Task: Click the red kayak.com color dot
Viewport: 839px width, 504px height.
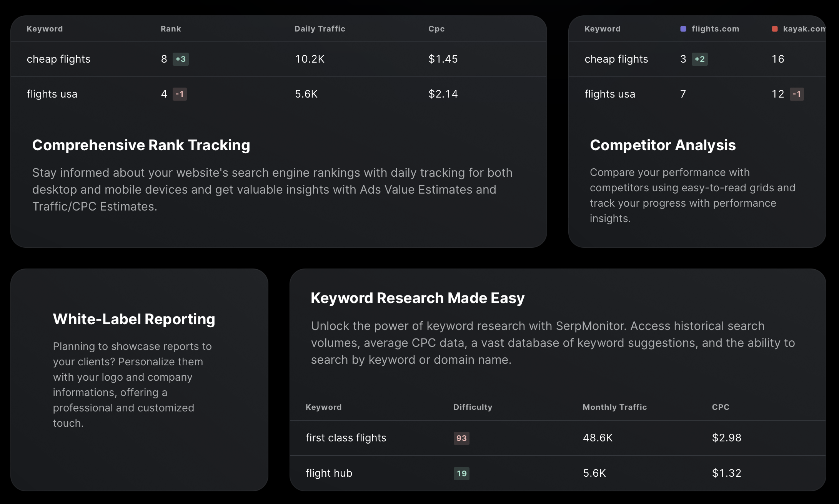Action: pyautogui.click(x=775, y=29)
